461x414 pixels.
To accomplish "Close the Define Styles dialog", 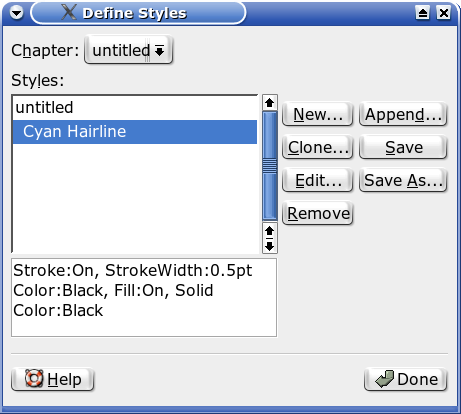I will tap(444, 13).
